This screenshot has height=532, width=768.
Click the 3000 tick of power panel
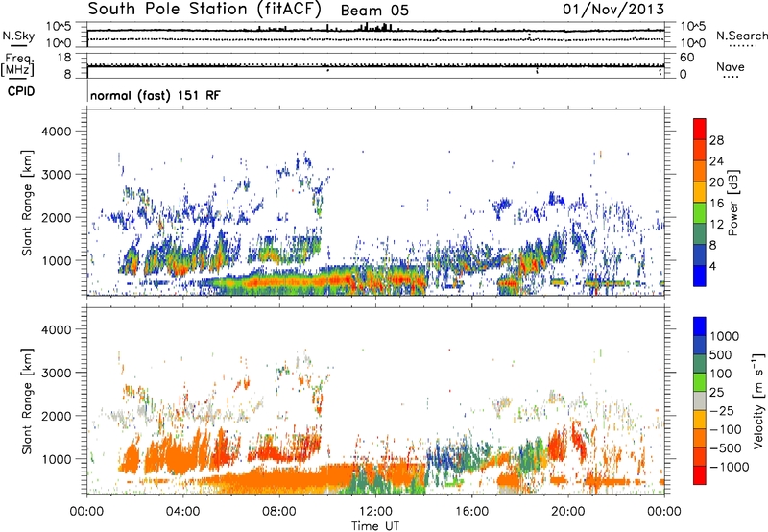click(57, 175)
